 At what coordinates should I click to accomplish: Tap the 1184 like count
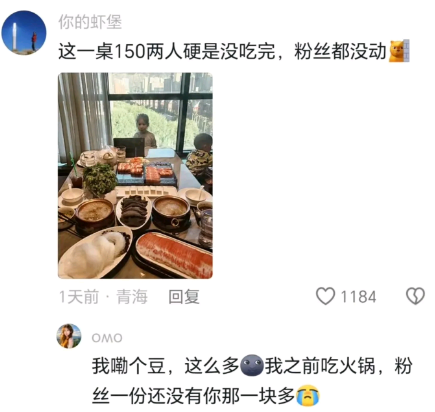(358, 297)
